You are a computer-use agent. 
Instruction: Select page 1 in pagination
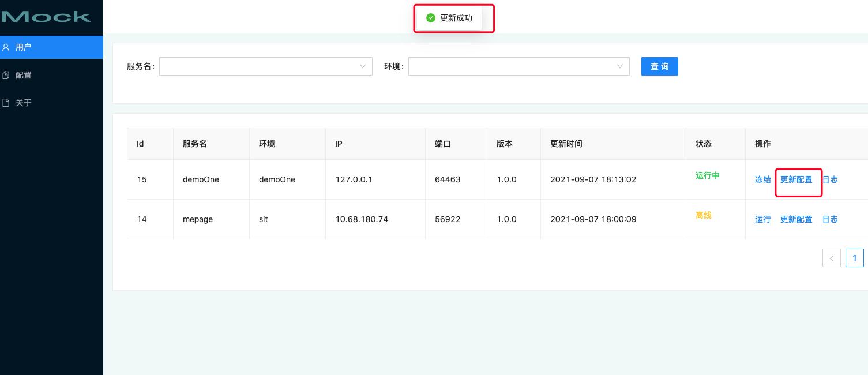[854, 258]
